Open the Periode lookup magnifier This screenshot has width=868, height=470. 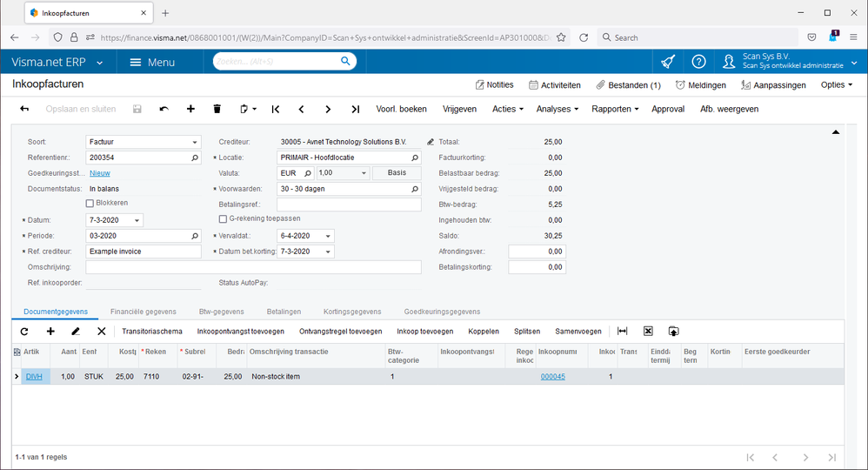click(195, 236)
